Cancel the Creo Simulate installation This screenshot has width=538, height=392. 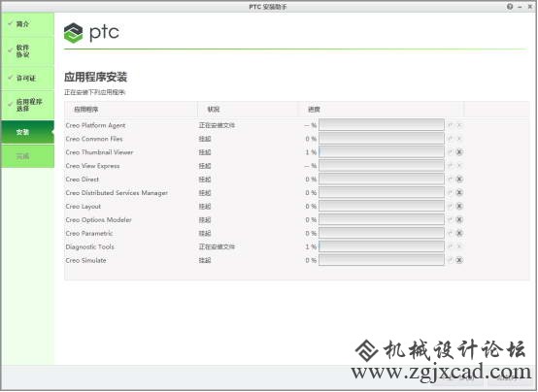click(459, 260)
